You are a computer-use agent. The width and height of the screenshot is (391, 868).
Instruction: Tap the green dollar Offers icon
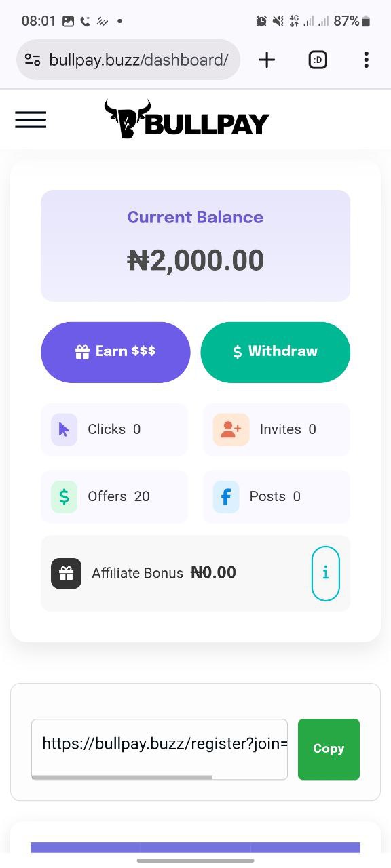pyautogui.click(x=64, y=496)
